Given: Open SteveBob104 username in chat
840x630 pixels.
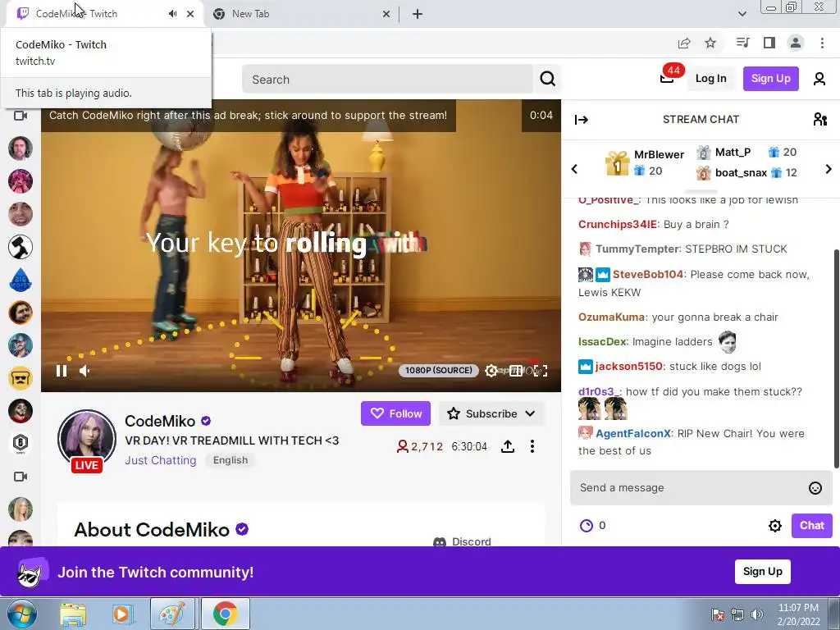Looking at the screenshot, I should point(648,274).
